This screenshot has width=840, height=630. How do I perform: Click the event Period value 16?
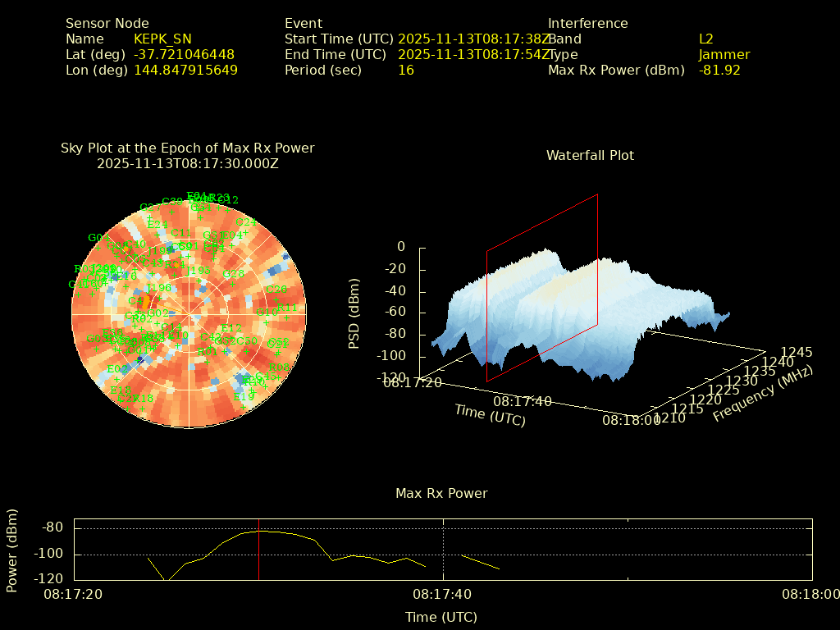tap(406, 71)
